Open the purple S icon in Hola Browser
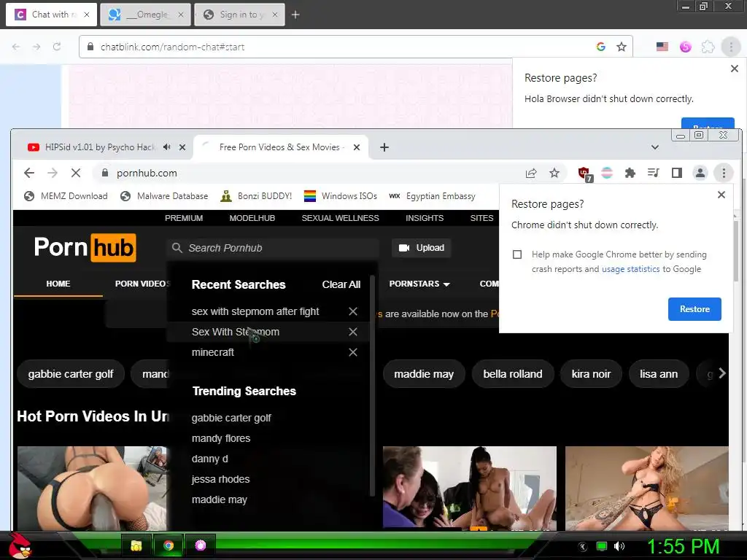The height and width of the screenshot is (560, 747). 685,47
